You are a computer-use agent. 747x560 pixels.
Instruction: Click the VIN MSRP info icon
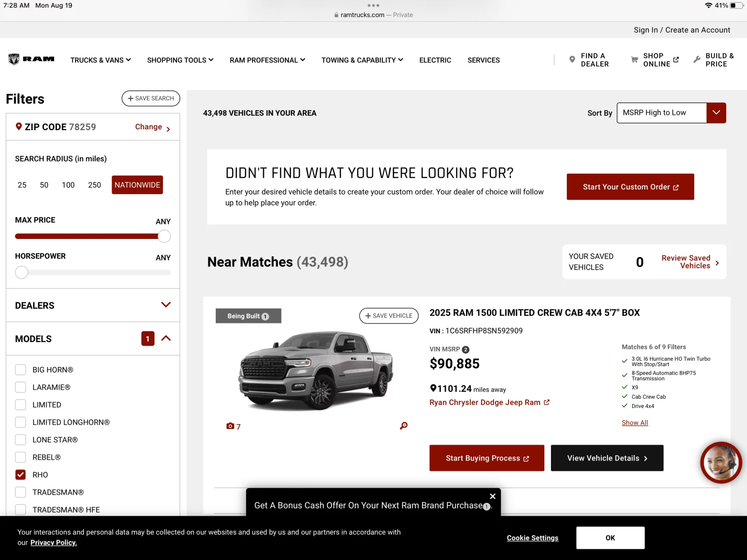click(465, 350)
